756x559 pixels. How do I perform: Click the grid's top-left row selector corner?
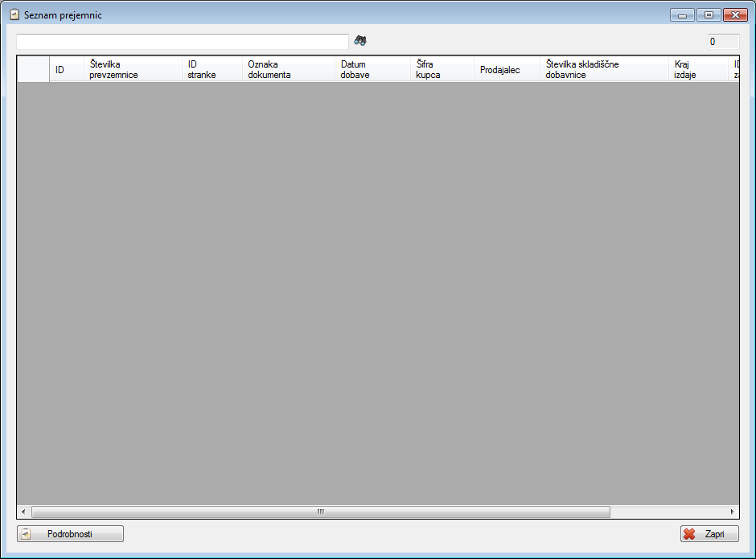coord(34,70)
